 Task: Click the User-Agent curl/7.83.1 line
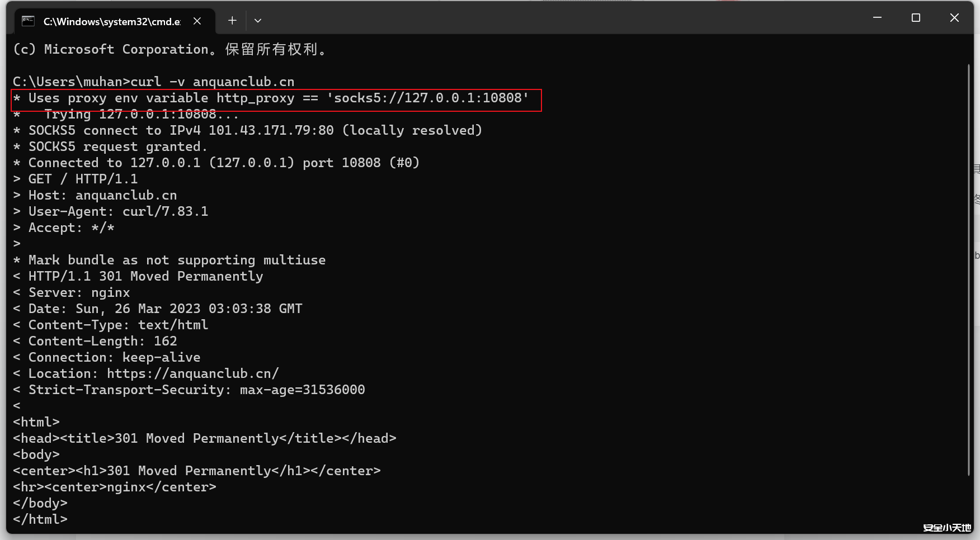pyautogui.click(x=118, y=211)
